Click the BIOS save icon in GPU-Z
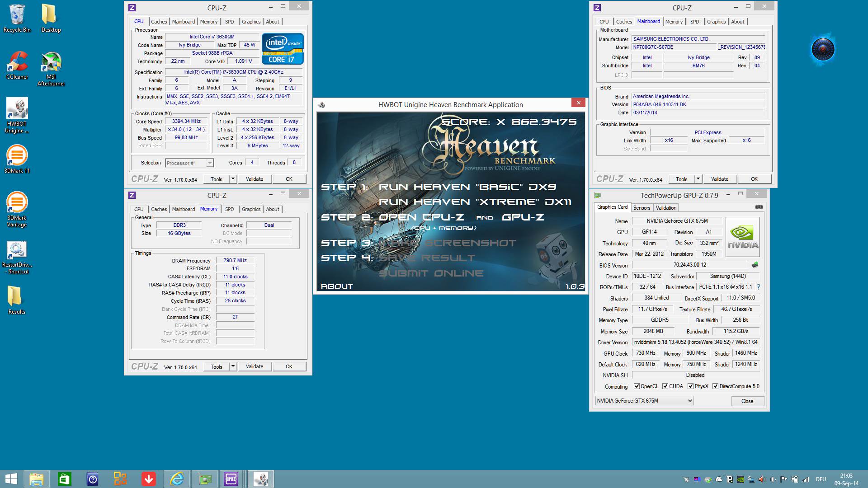 pos(755,265)
